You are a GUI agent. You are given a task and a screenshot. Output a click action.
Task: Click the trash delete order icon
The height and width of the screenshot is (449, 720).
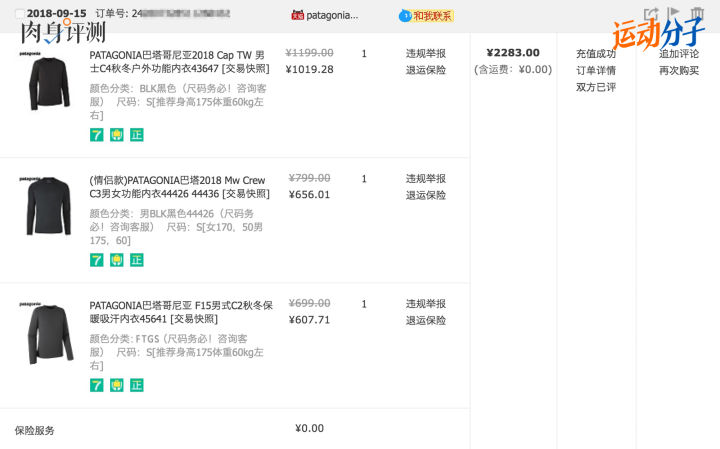tap(697, 13)
